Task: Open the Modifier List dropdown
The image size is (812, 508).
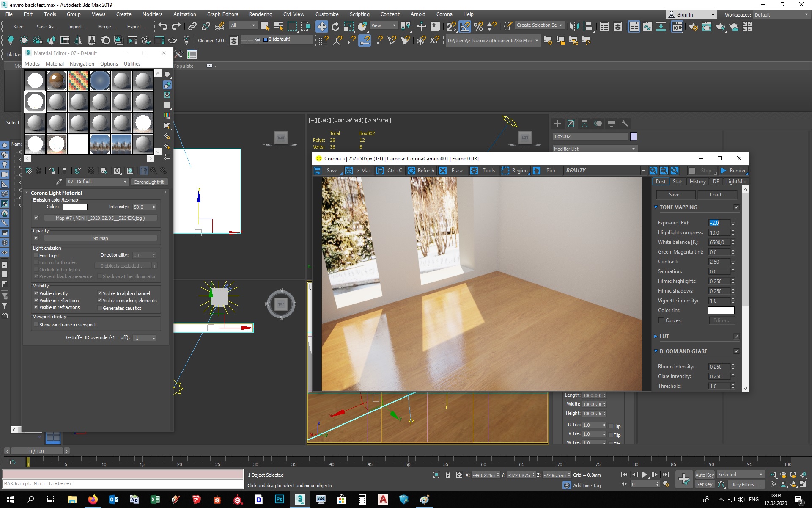Action: [595, 149]
